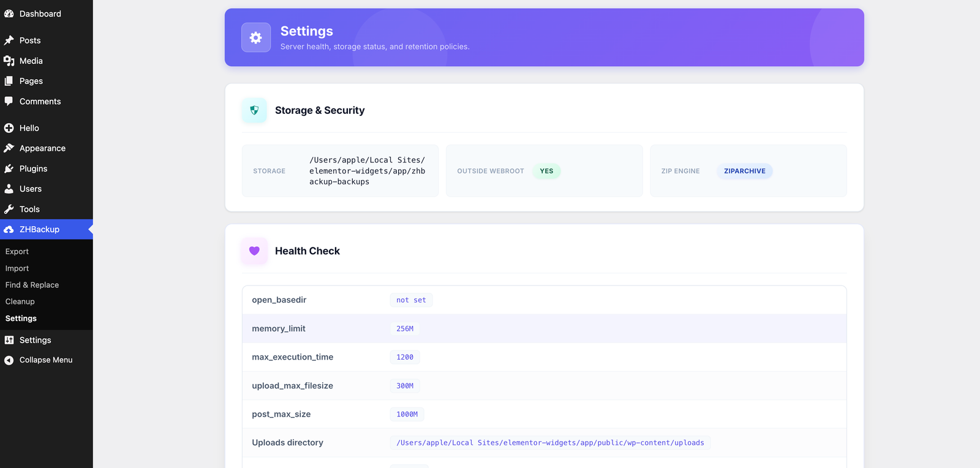
Task: Click the ZHBackup cloud icon
Action: coord(9,229)
